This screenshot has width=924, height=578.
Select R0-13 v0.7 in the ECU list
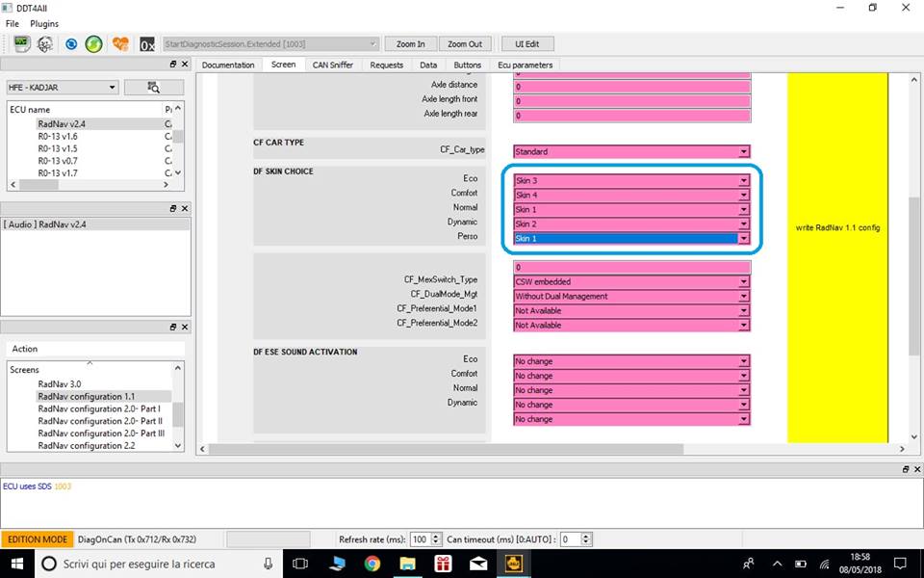click(58, 161)
